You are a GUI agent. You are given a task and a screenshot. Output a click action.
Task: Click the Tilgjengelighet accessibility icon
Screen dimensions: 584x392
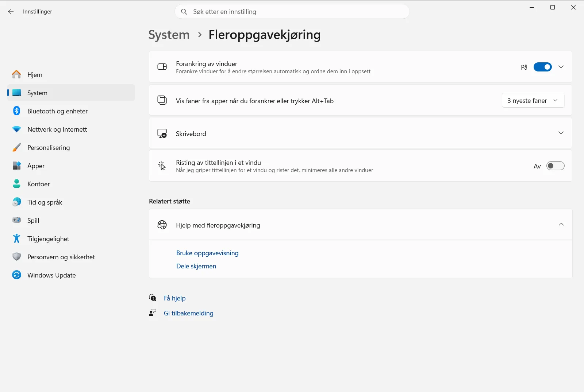point(16,238)
